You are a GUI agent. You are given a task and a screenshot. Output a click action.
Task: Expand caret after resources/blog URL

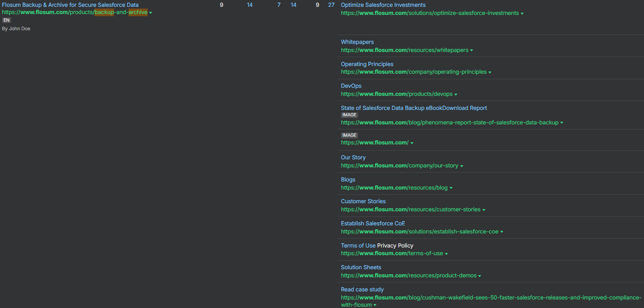[451, 188]
